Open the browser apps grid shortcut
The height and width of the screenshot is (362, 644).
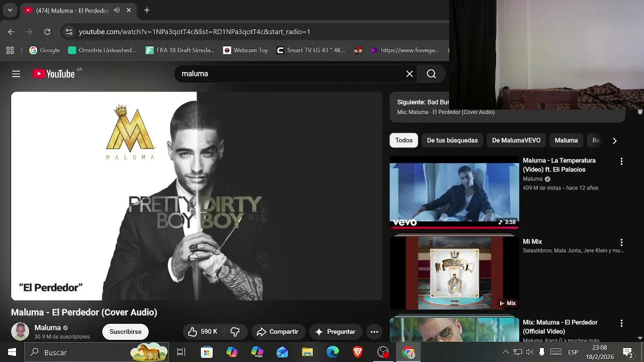10,50
